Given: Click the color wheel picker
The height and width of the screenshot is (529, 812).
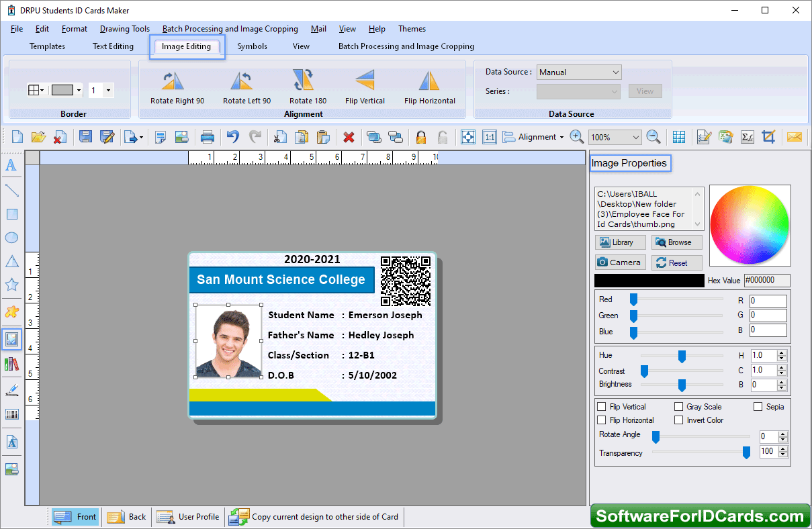Looking at the screenshot, I should (x=750, y=226).
